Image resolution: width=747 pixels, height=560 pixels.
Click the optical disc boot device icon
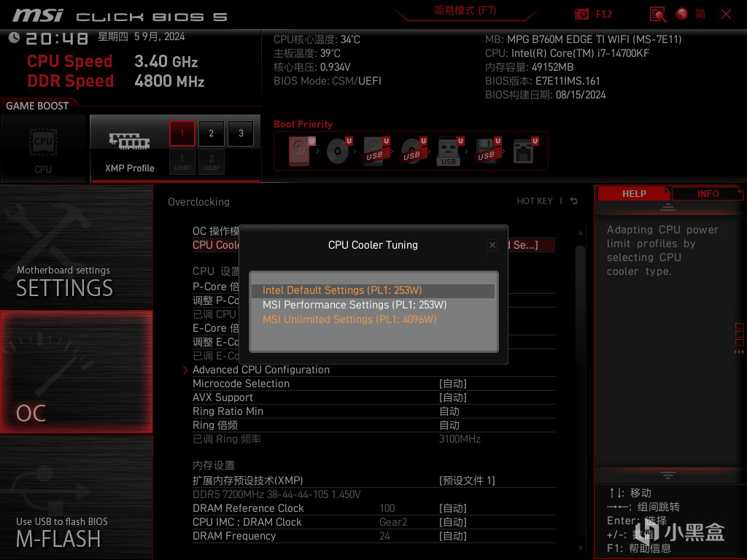[x=338, y=151]
